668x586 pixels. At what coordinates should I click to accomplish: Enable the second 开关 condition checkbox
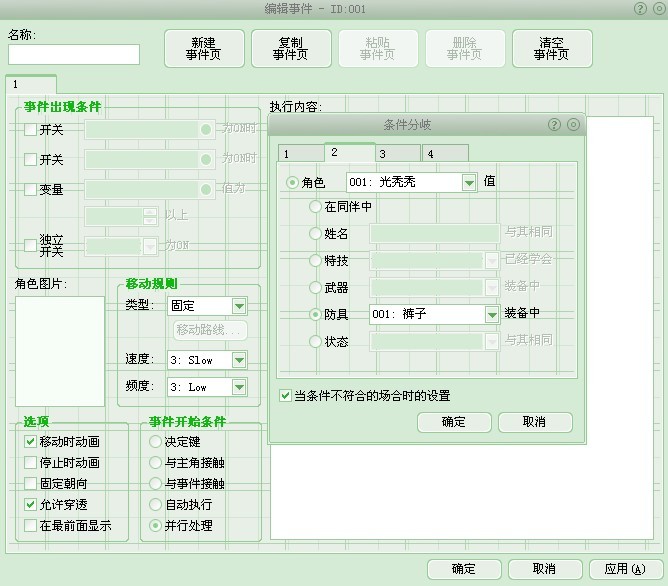[30, 159]
